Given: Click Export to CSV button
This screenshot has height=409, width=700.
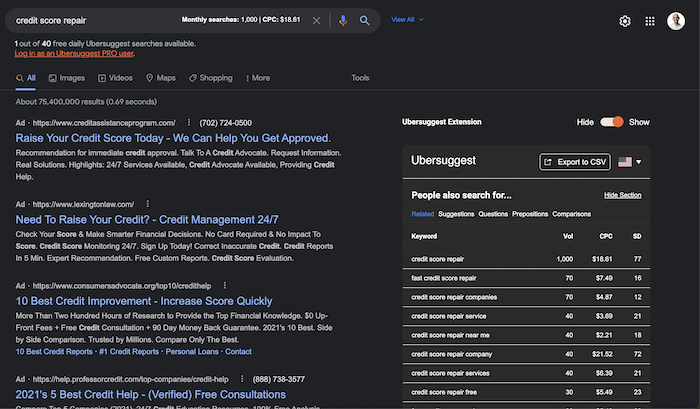Looking at the screenshot, I should tap(575, 162).
